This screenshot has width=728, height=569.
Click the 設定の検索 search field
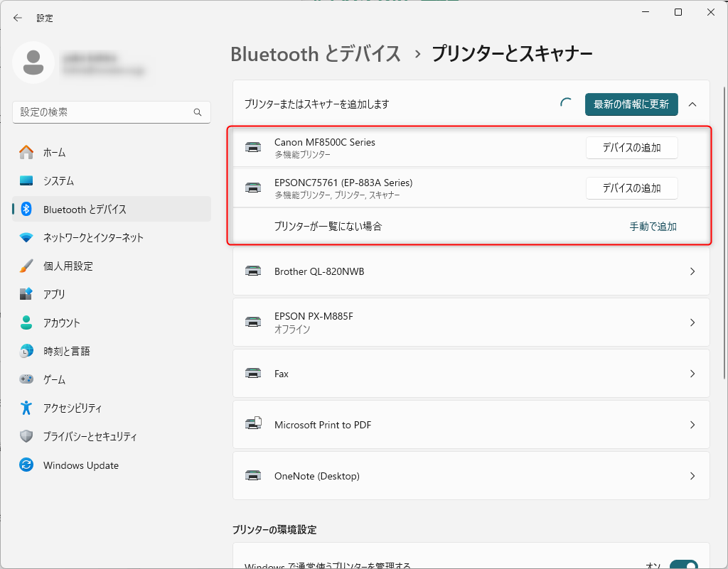pos(112,112)
